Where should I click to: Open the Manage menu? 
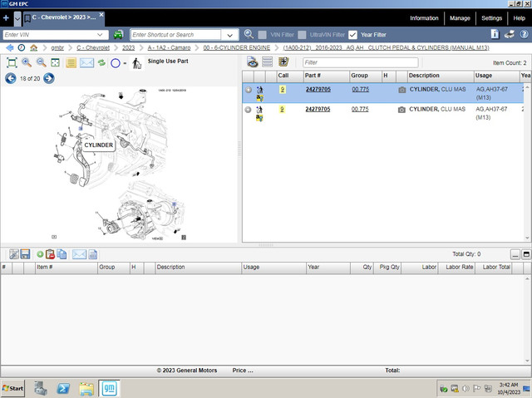point(460,18)
